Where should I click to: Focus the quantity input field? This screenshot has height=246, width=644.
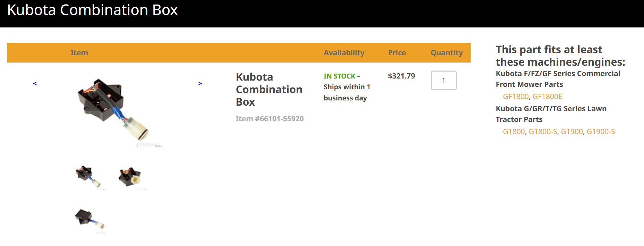(443, 81)
